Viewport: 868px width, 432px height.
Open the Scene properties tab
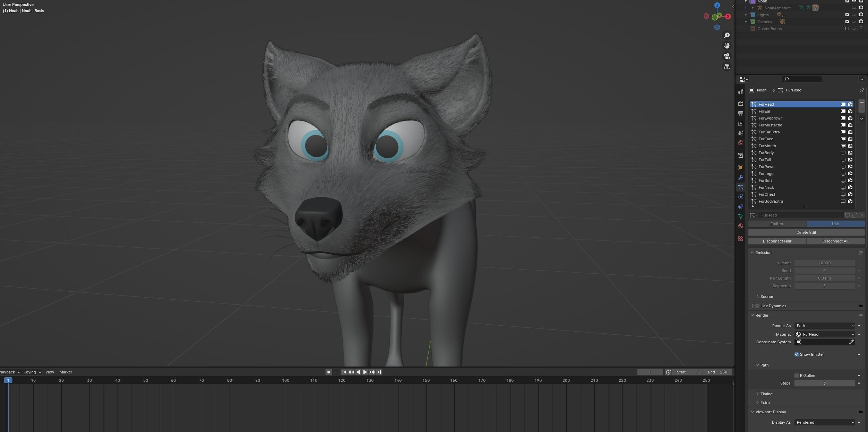coord(740,133)
